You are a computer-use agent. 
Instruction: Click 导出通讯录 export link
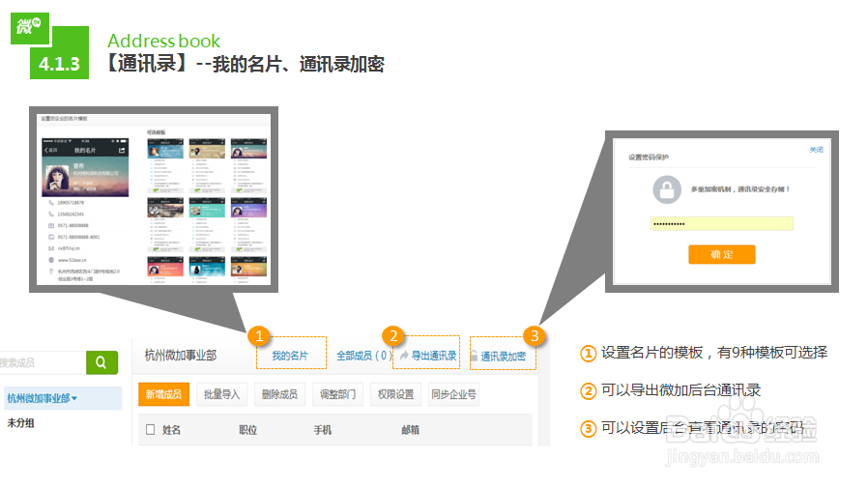[x=434, y=356]
